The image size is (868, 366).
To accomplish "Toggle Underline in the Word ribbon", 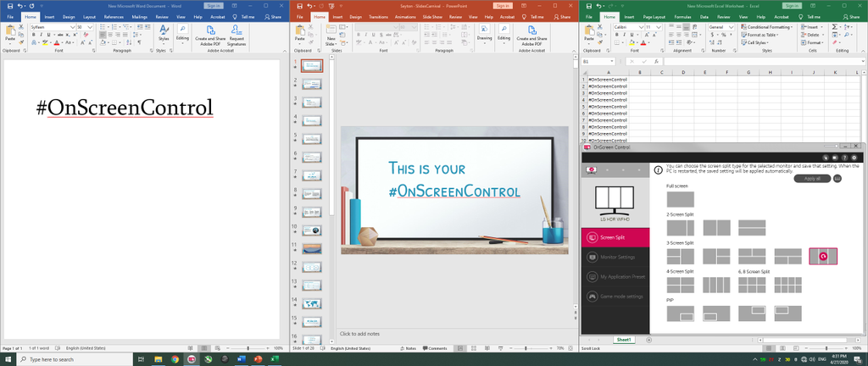I will pos(48,34).
